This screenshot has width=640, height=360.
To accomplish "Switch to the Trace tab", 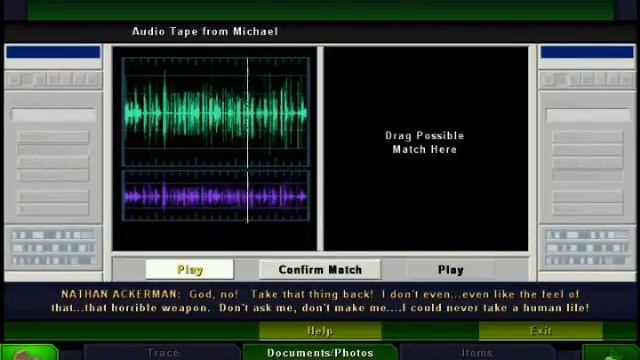I will (x=163, y=352).
